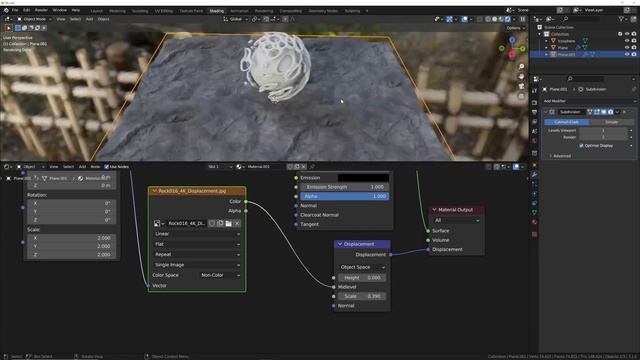Toggle viewport snapping magnet icon

(266, 19)
